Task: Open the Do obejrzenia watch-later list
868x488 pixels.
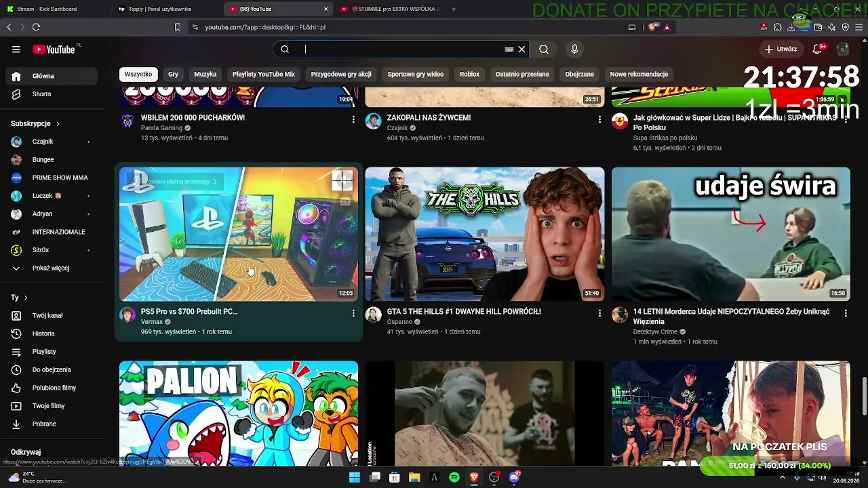Action: tap(52, 370)
